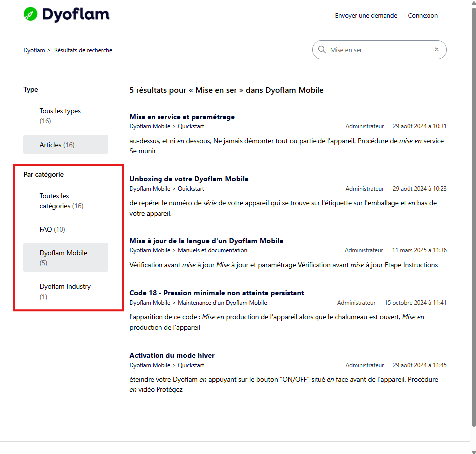Open Code 18 Pression minimale article
Image resolution: width=476 pixels, height=454 pixels.
click(216, 293)
